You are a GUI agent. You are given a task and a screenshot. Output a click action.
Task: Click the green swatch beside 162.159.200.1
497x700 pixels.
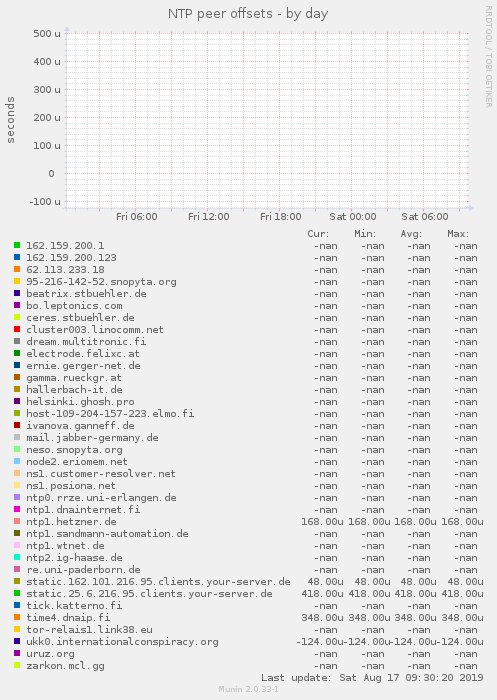[17, 245]
